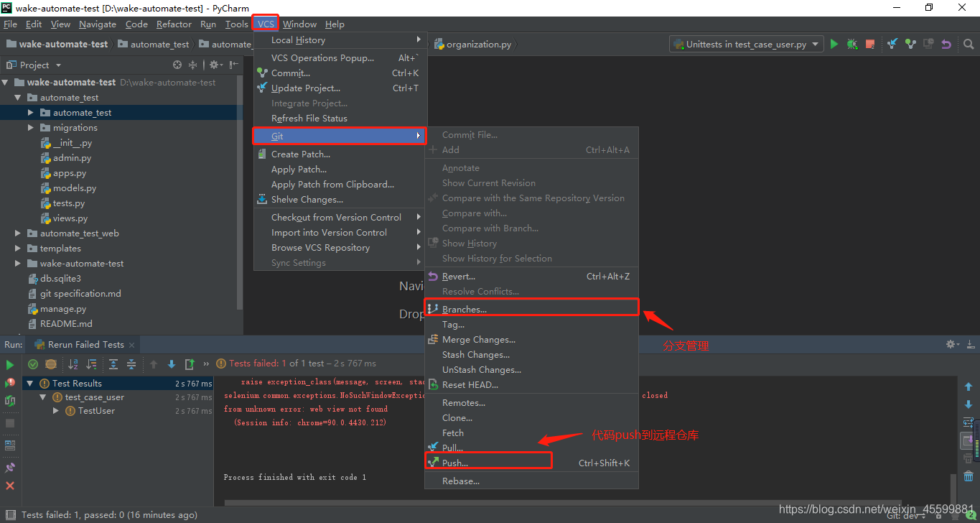Toggle Show Ignored tests striped circle
Viewport: 980px width, 523px height.
point(51,364)
